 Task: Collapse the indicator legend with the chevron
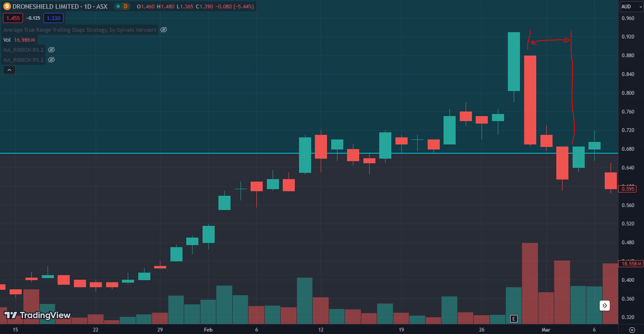(x=9, y=69)
